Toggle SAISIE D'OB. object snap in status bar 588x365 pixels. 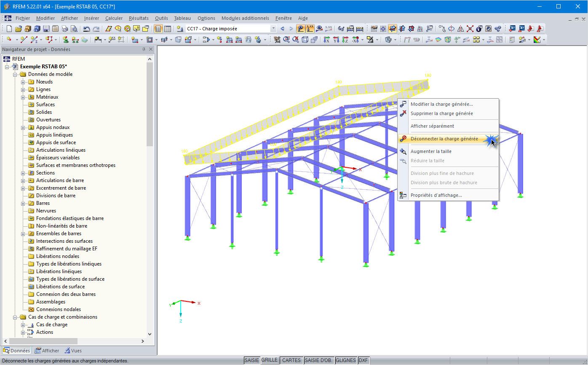pos(319,360)
